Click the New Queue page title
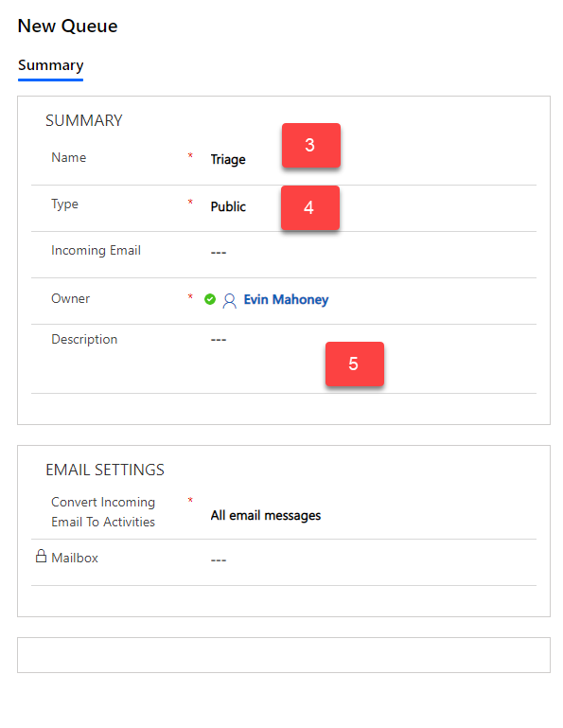 (68, 26)
